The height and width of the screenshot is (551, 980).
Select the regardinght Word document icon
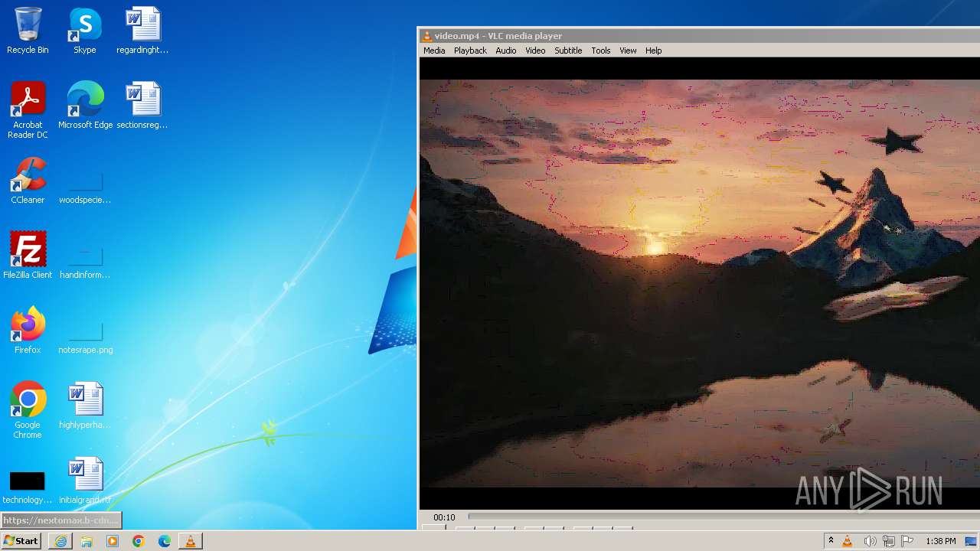click(x=142, y=31)
